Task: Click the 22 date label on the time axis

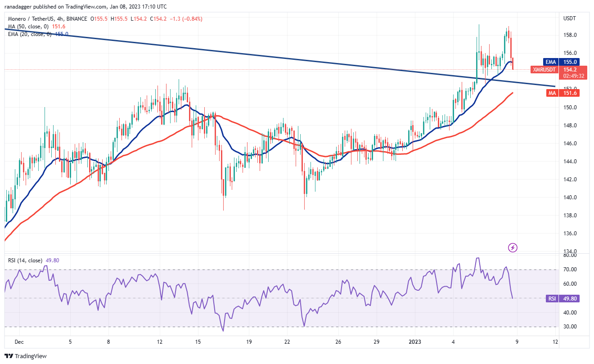Action: [x=287, y=342]
